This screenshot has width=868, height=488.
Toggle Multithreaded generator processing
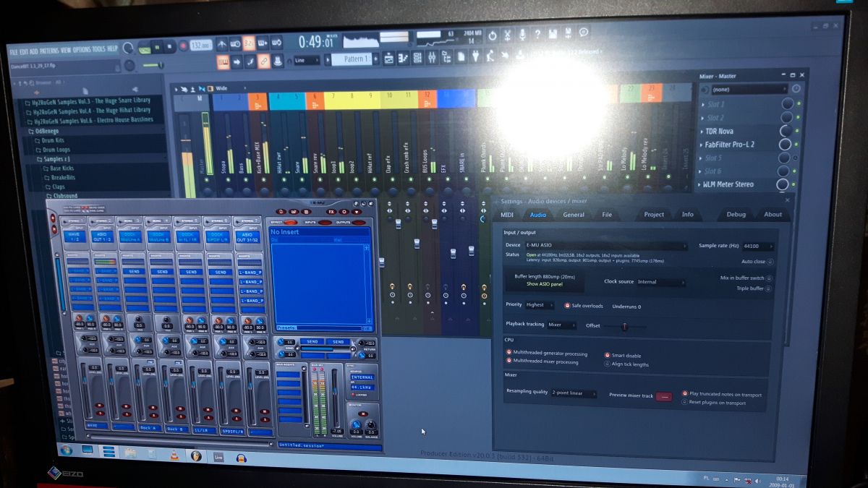546,353
